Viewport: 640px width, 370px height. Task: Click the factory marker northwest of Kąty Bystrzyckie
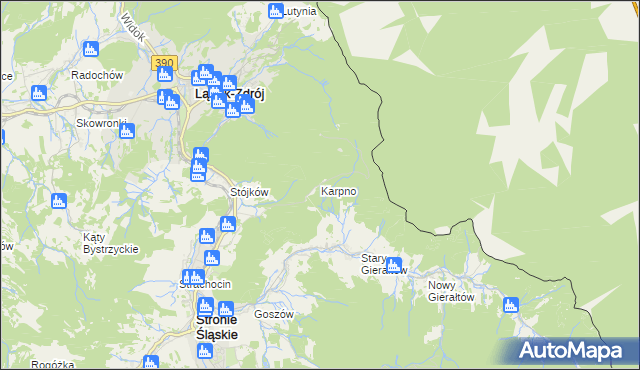coord(59,201)
